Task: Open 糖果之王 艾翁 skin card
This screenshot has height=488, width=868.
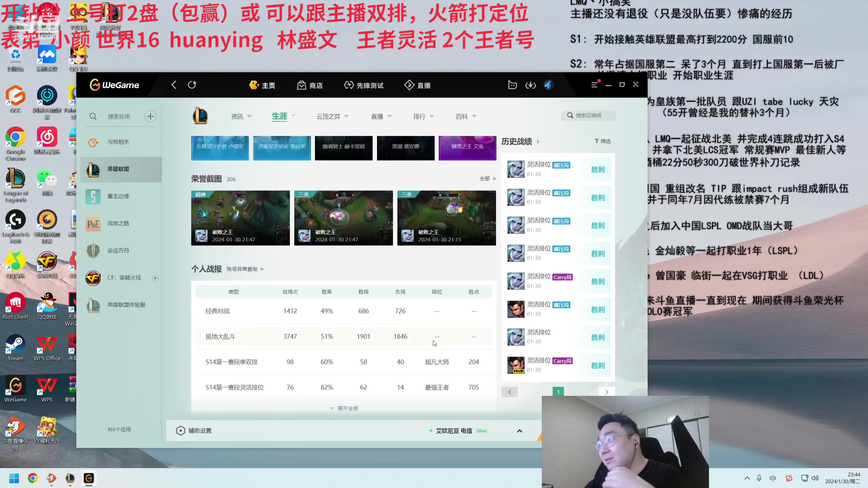Action: coord(467,148)
